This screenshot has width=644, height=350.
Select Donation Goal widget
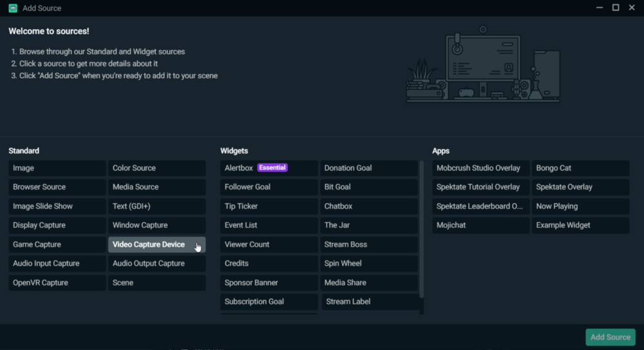point(369,168)
